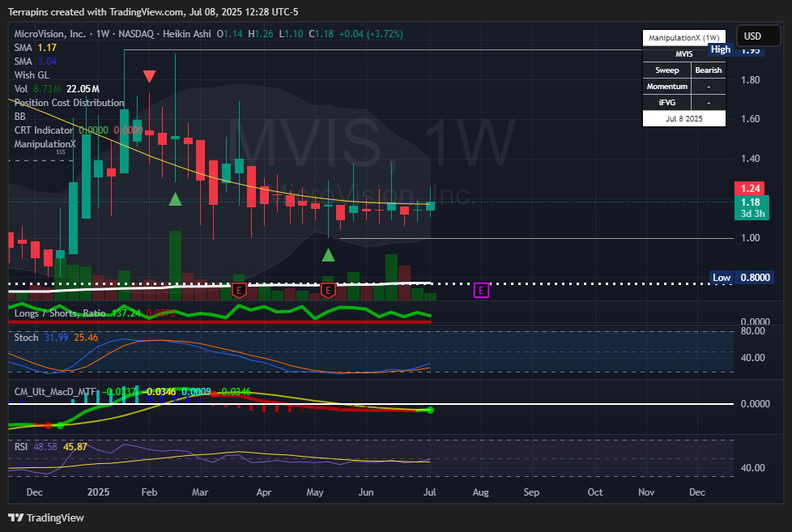Screen dimensions: 792x532
Task: Select the SMA 3.04 indicator legend
Action: coord(36,61)
